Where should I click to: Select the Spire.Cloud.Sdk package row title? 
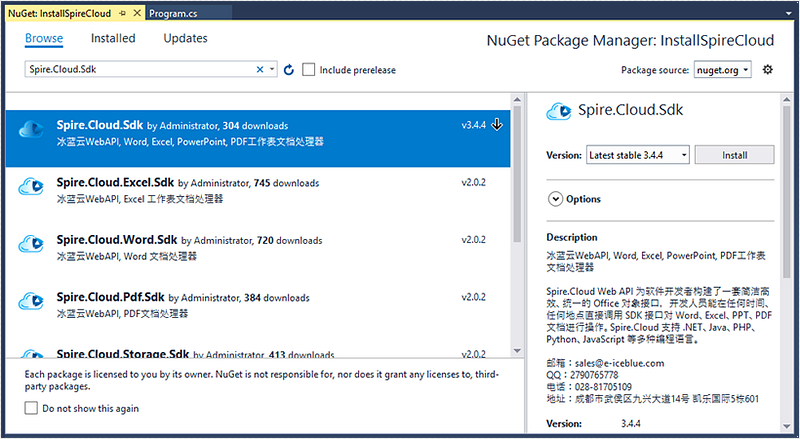pos(100,125)
